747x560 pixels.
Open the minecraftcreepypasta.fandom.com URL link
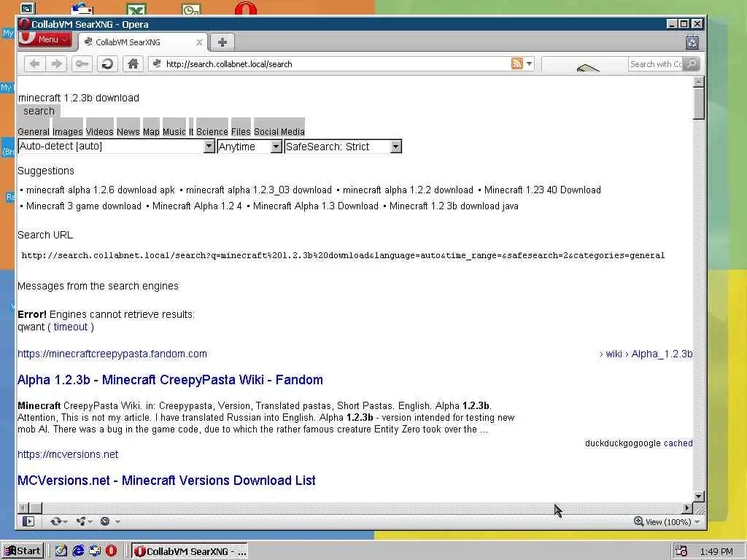coord(112,354)
